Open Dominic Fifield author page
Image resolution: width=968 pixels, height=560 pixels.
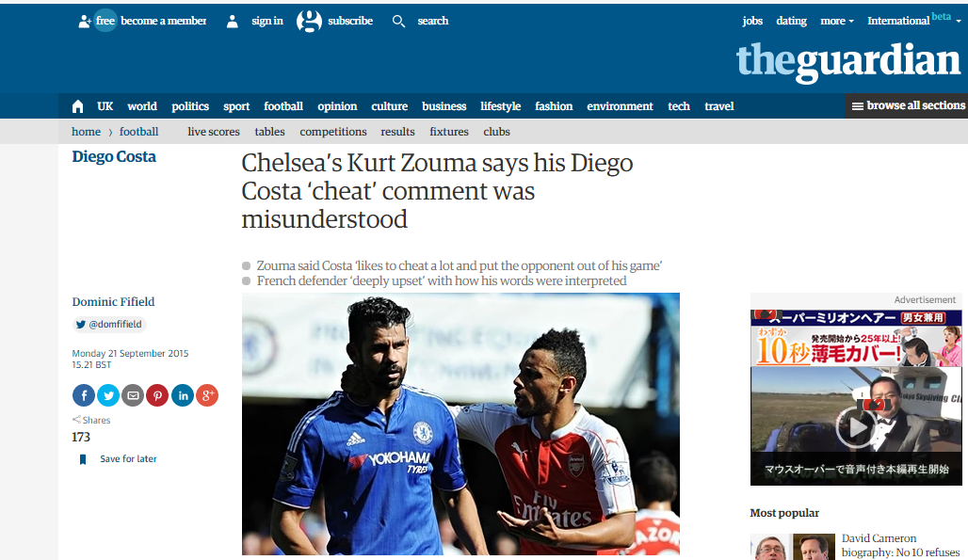tap(114, 301)
